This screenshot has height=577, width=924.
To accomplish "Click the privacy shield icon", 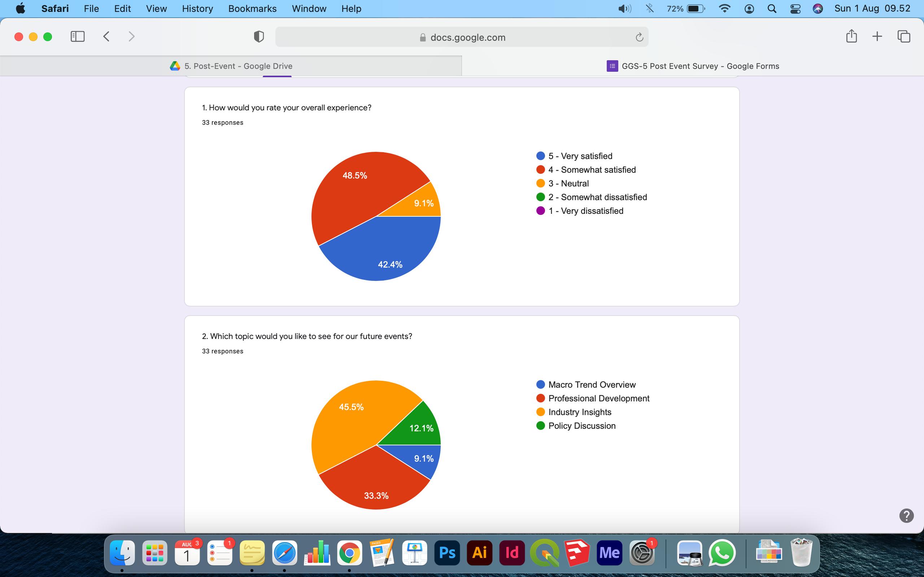I will (259, 37).
